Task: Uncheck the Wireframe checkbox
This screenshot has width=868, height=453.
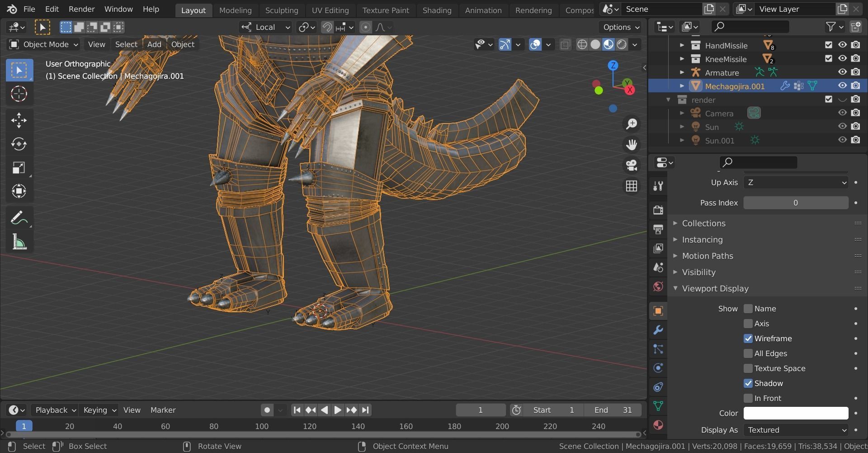Action: click(x=748, y=339)
